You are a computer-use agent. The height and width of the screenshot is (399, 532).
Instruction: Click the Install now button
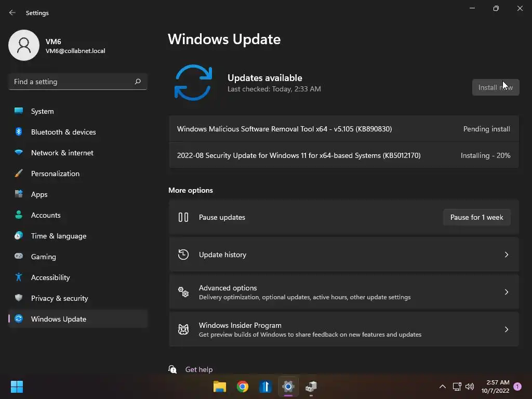click(x=495, y=87)
